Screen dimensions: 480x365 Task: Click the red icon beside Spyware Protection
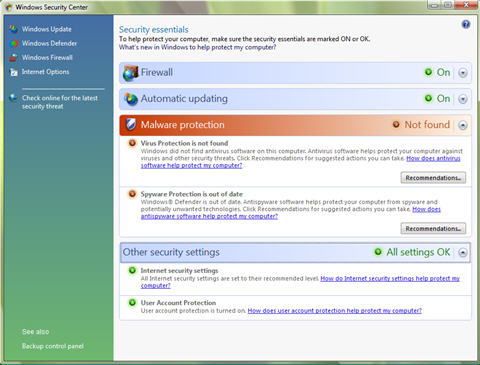click(132, 194)
